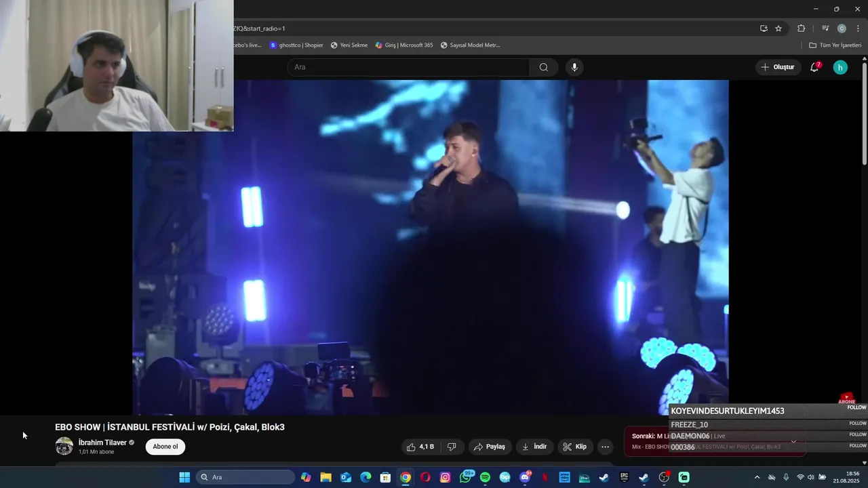Open Copilot from the taskbar

click(306, 477)
